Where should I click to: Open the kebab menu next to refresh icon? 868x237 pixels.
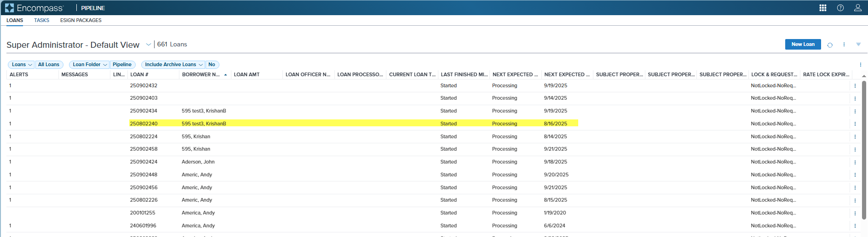844,45
